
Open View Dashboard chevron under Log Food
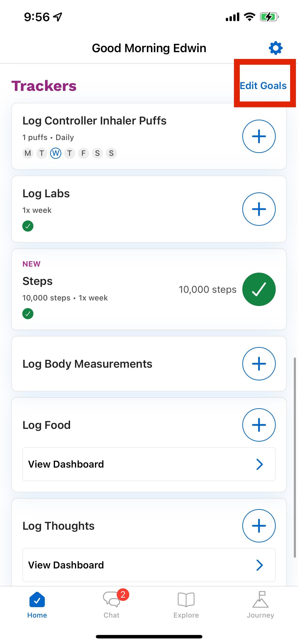259,464
